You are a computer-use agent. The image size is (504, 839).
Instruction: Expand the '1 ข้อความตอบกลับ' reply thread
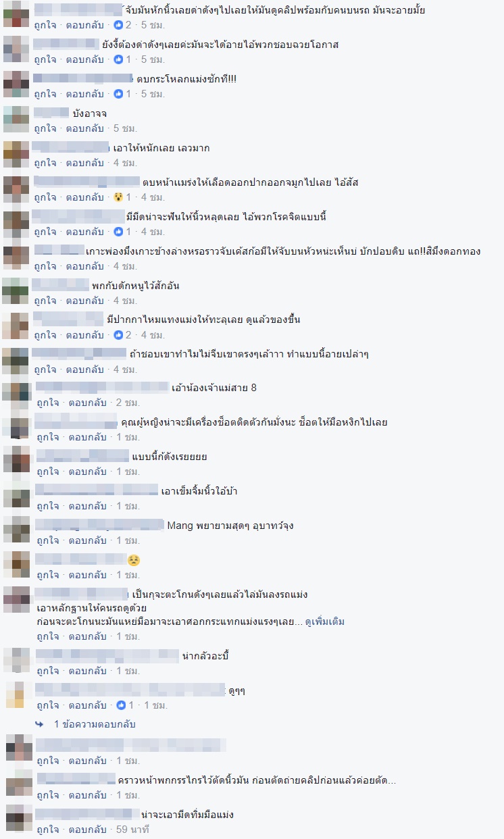(x=95, y=724)
